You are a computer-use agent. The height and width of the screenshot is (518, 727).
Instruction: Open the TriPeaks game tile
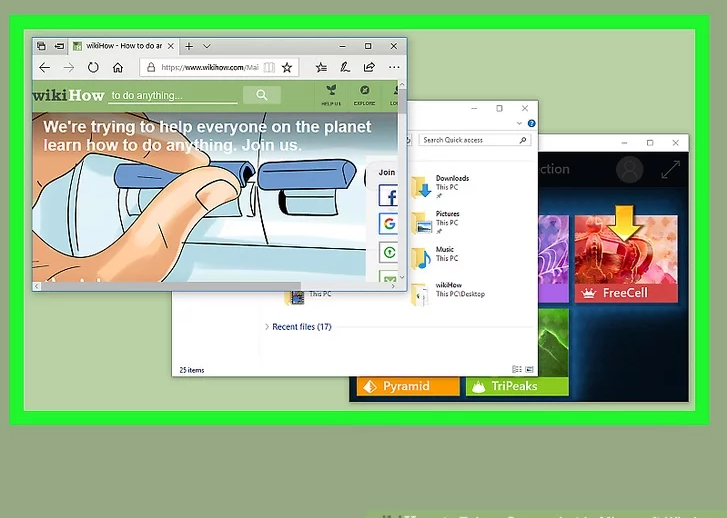[517, 386]
